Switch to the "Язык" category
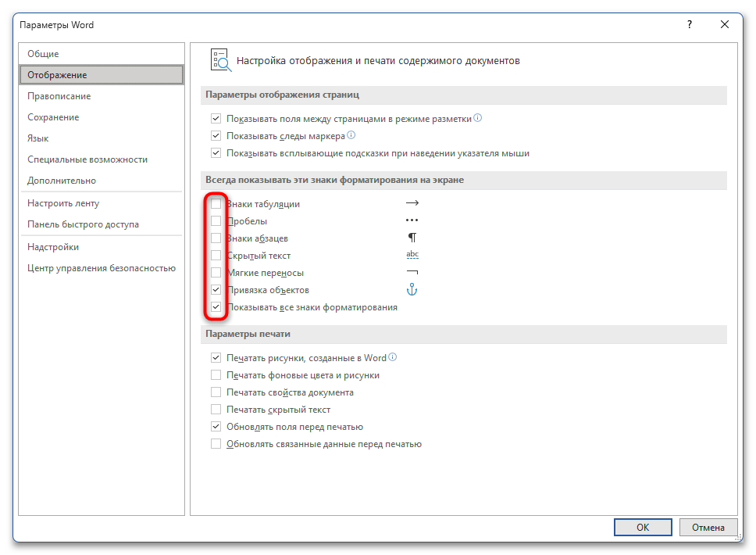Viewport: 756px width, 555px height. click(x=102, y=138)
